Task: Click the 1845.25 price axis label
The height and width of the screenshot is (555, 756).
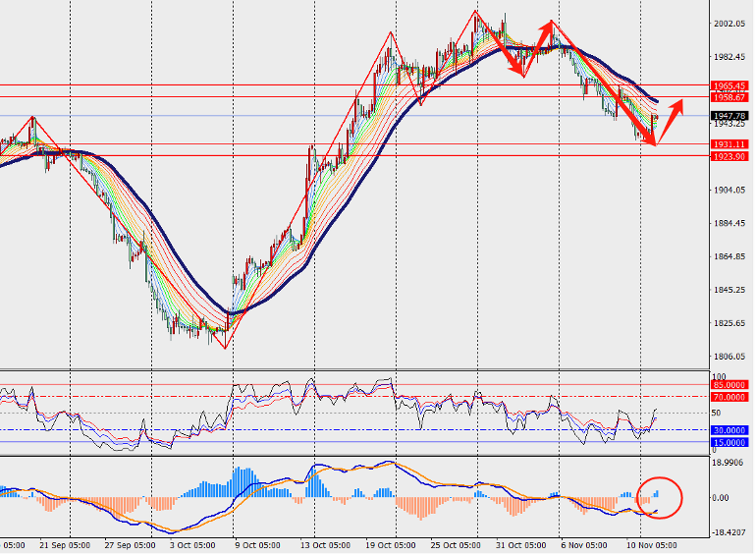Action: [x=729, y=290]
